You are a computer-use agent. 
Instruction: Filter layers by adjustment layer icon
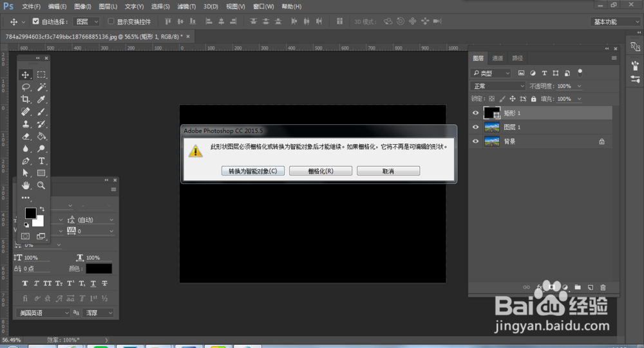533,73
